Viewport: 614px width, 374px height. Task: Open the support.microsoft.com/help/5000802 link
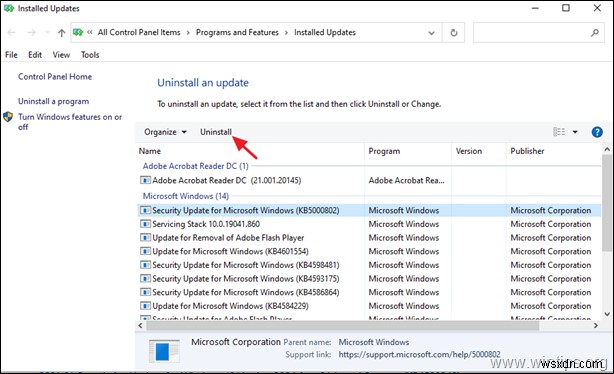click(419, 355)
